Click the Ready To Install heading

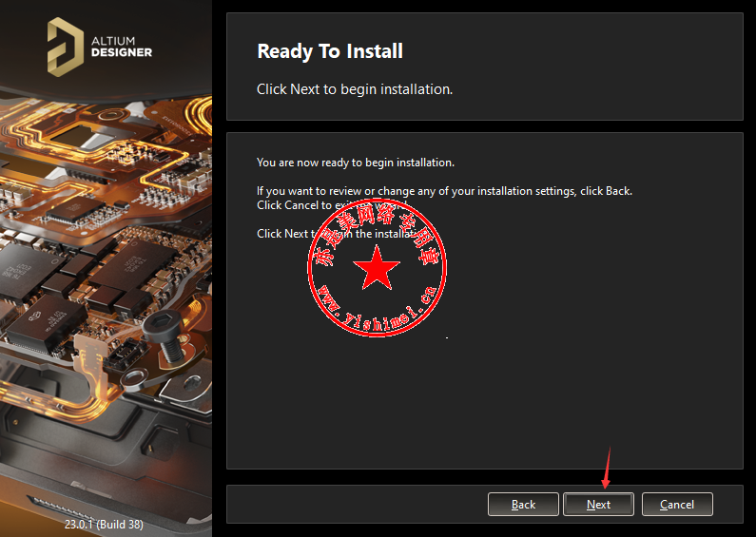pyautogui.click(x=330, y=51)
